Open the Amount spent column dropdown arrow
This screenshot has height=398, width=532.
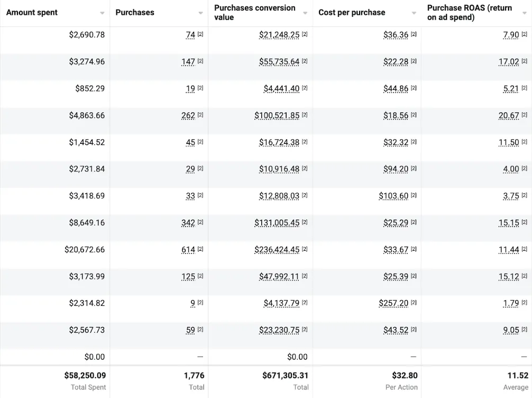tap(102, 13)
